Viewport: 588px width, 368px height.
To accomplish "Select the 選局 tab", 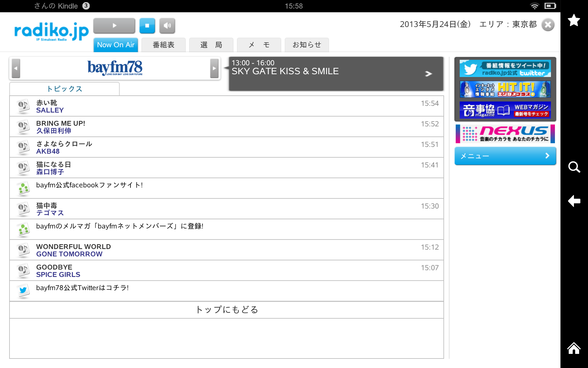I will click(211, 45).
